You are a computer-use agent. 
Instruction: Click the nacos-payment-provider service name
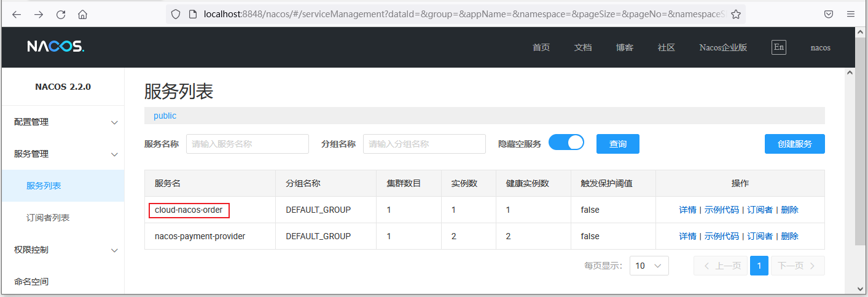(200, 236)
